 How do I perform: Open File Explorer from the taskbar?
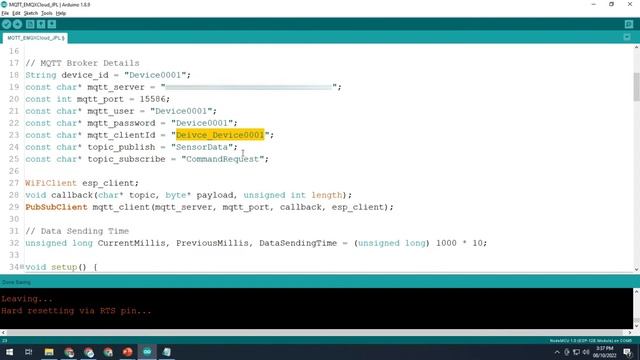[49, 352]
